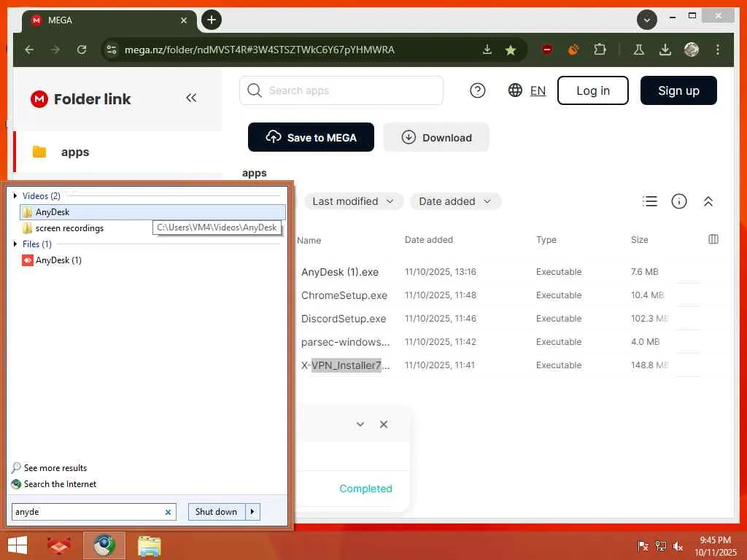This screenshot has height=560, width=747.
Task: Click Save to MEGA button
Action: 311,137
